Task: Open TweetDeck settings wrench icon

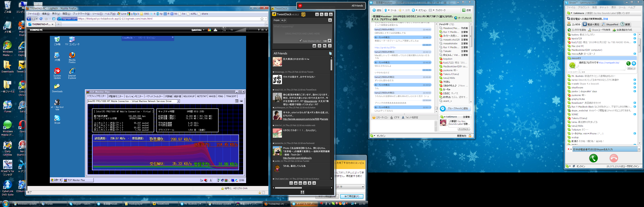Action: tap(321, 15)
